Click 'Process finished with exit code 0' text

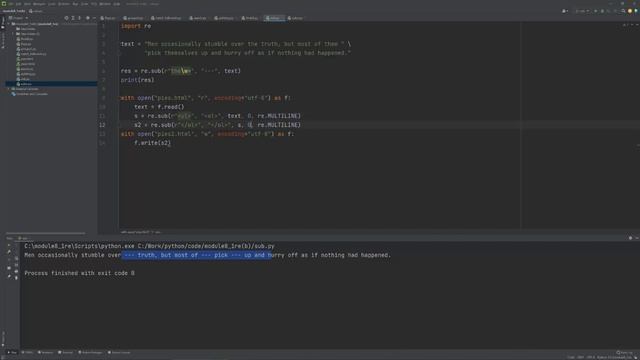tap(79, 273)
